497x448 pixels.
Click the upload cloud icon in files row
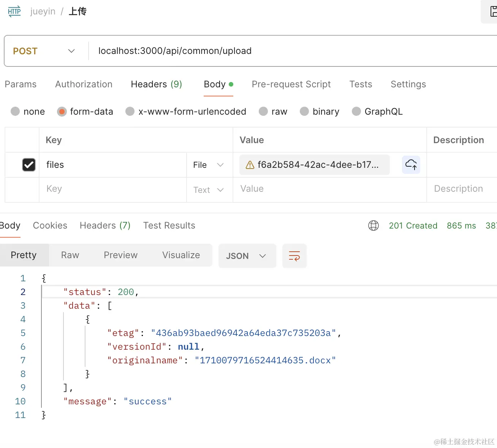coord(411,165)
